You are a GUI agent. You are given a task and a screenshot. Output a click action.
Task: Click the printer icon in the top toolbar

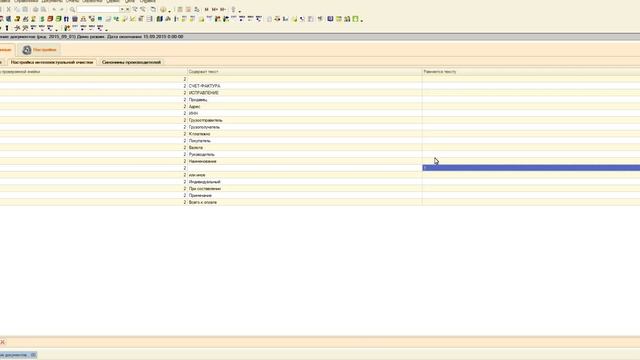36,9
